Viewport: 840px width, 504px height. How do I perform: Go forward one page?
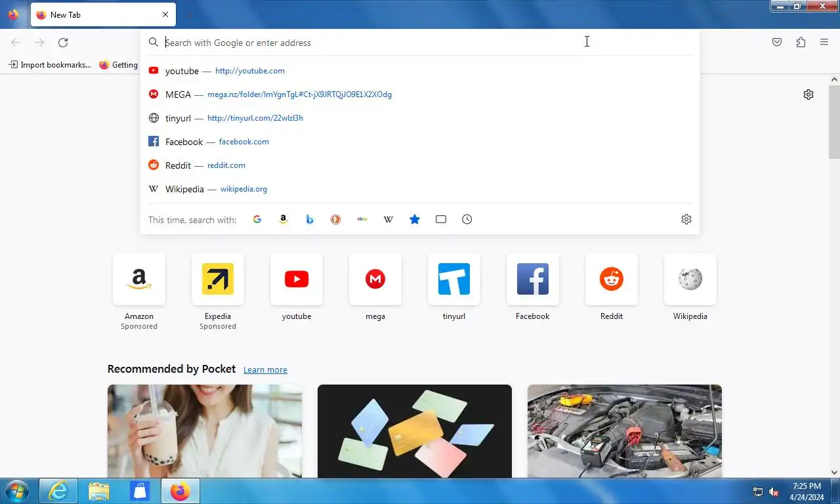click(39, 43)
